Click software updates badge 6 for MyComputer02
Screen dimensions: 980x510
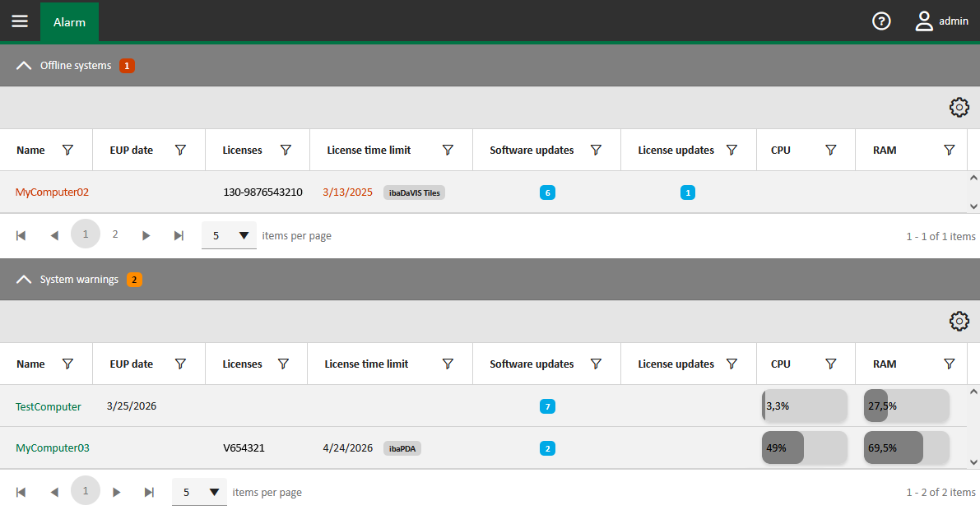pyautogui.click(x=547, y=192)
